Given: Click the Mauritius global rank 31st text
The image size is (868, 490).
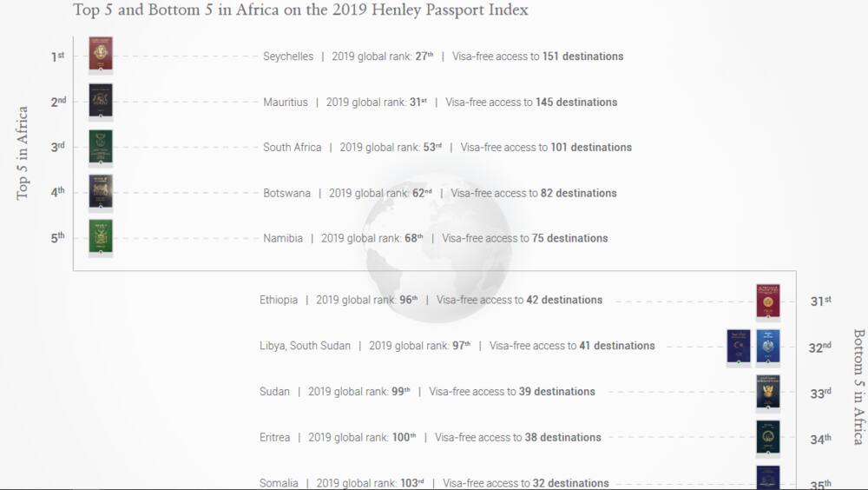Looking at the screenshot, I should coord(377,102).
